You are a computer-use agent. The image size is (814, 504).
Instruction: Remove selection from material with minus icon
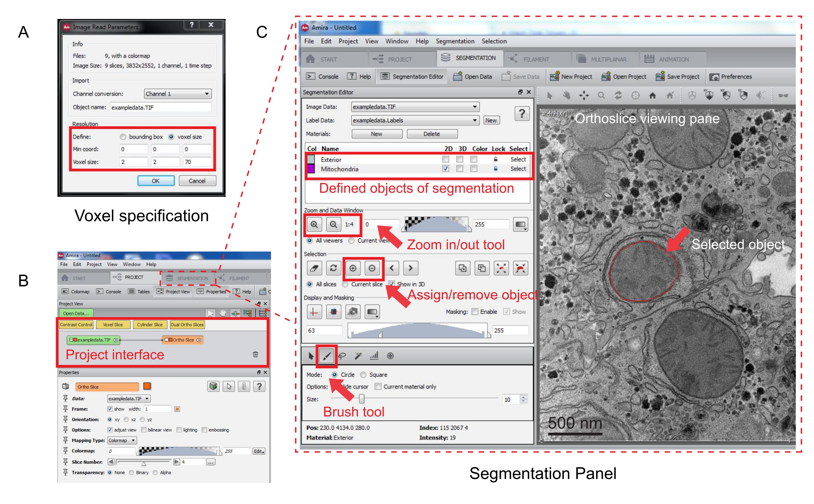click(372, 268)
